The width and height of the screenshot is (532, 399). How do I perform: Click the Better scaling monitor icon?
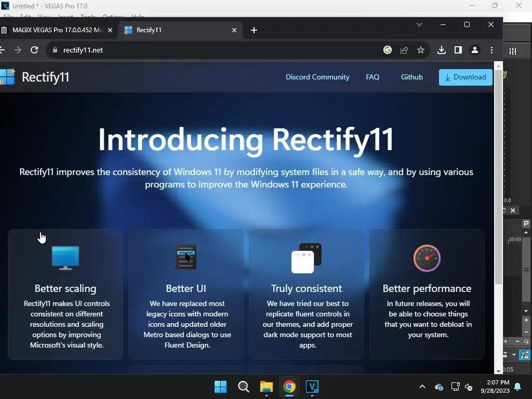pyautogui.click(x=65, y=258)
